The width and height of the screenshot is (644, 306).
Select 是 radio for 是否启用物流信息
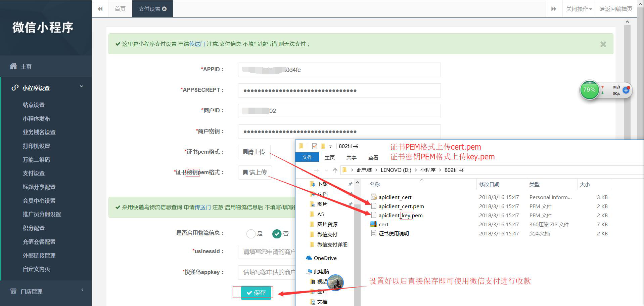point(251,234)
